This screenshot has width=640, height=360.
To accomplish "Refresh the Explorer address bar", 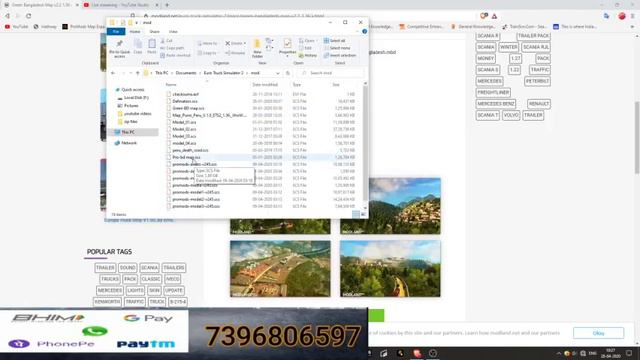I will click(x=288, y=73).
